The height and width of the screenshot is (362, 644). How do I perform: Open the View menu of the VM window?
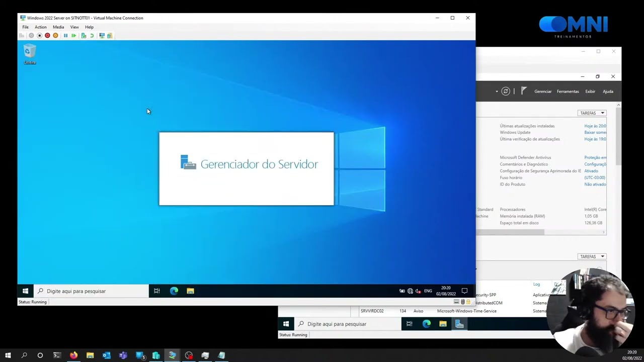click(x=74, y=27)
